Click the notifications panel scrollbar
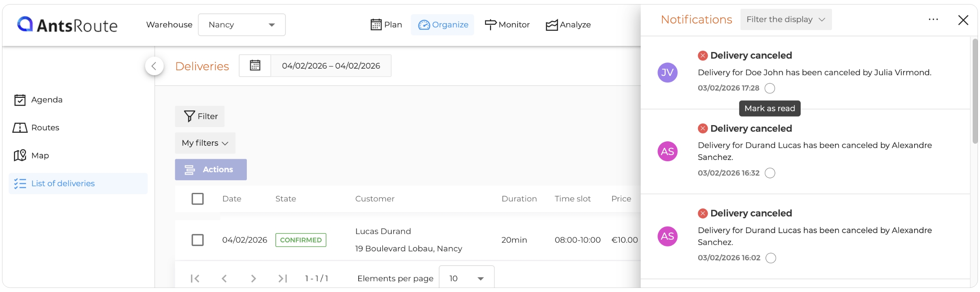The image size is (980, 292). pos(974,91)
